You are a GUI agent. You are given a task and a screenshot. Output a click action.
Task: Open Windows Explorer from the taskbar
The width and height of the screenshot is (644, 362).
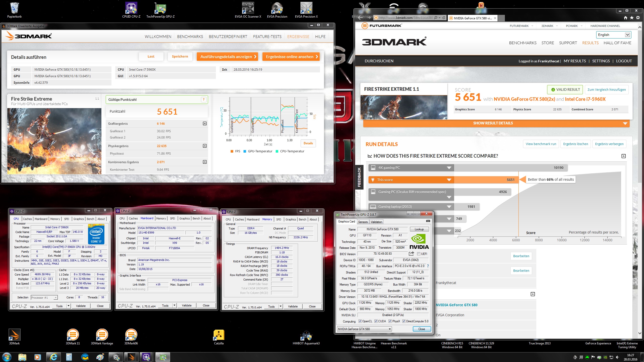(x=22, y=357)
